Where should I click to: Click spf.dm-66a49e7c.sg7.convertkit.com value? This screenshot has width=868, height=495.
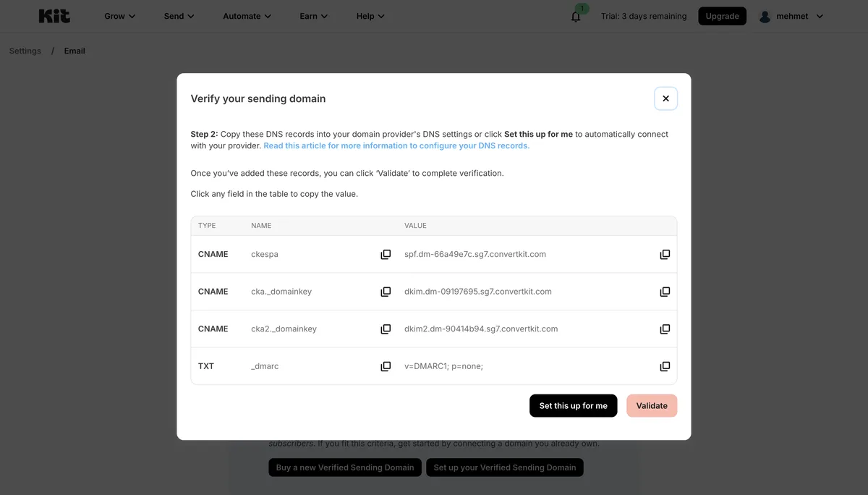click(475, 255)
